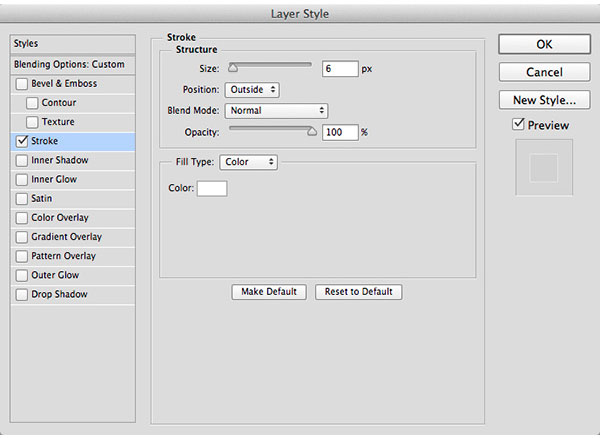Click the Opacity slider handle
This screenshot has width=600, height=438.
click(x=312, y=132)
